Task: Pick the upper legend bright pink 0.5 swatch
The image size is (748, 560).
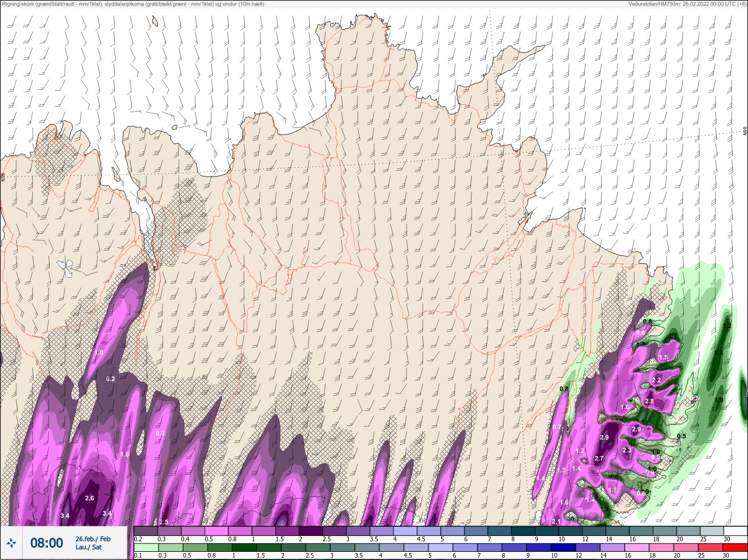Action: [x=216, y=531]
